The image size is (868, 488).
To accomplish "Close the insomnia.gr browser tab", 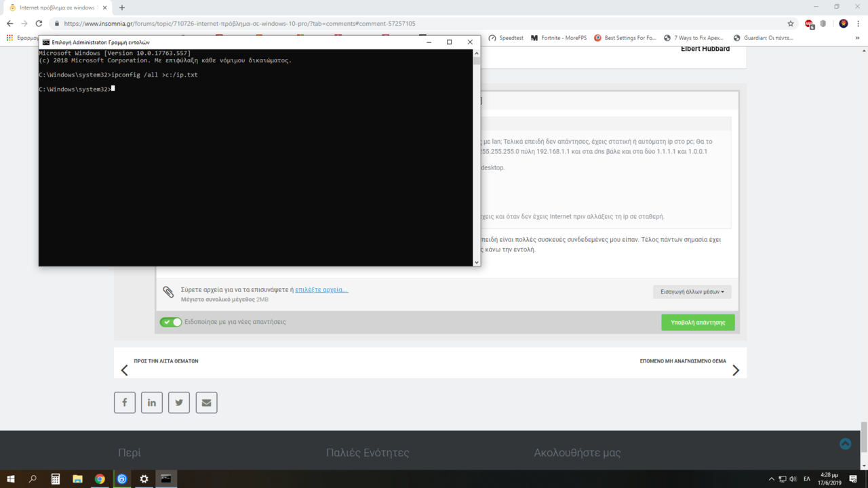I will tap(104, 7).
